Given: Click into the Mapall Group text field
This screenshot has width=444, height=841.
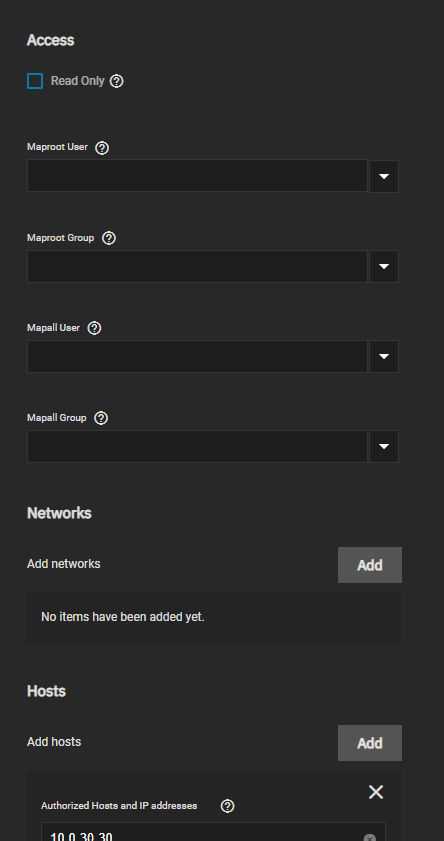Looking at the screenshot, I should (x=197, y=446).
